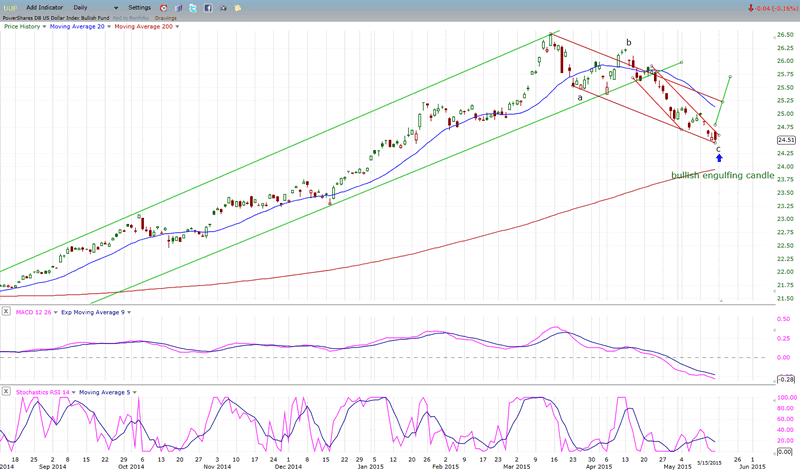Open the Daily timeframe dropdown

coord(96,8)
